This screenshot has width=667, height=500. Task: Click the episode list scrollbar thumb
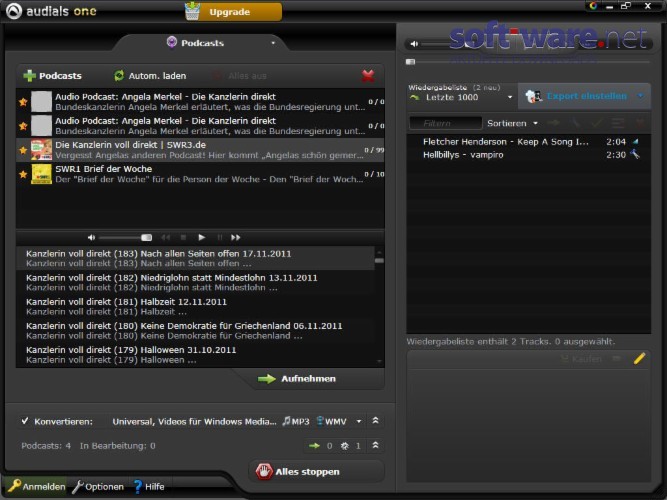(x=379, y=260)
